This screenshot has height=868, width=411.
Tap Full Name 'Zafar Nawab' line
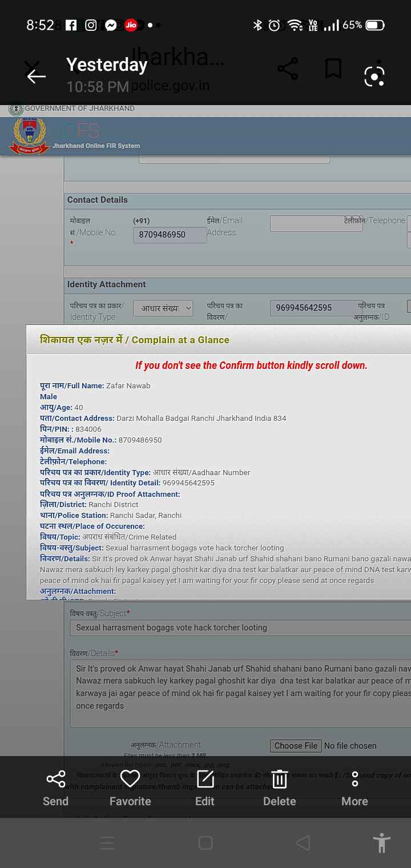pos(95,386)
